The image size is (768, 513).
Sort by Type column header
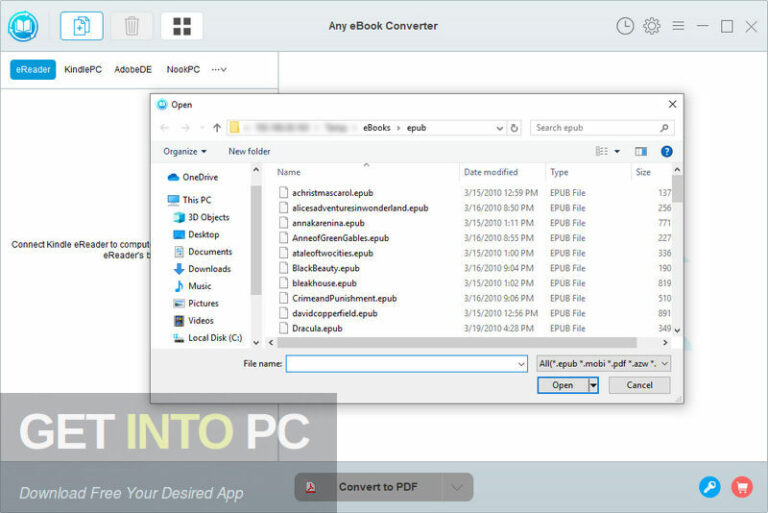click(559, 172)
